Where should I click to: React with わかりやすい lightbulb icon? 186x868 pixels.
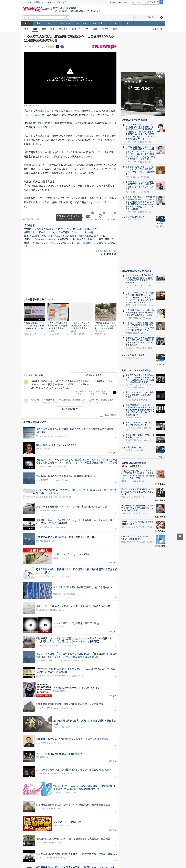click(100, 216)
